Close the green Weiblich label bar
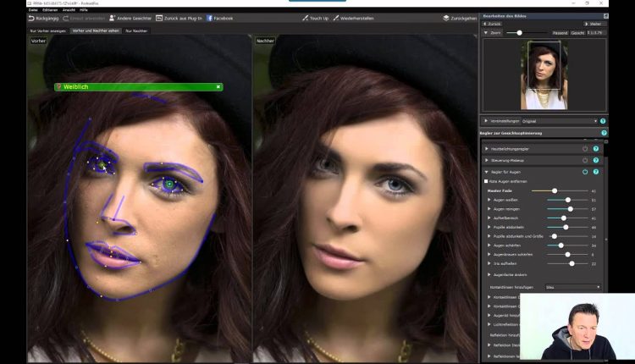Image resolution: width=635 pixels, height=364 pixels. pos(218,86)
